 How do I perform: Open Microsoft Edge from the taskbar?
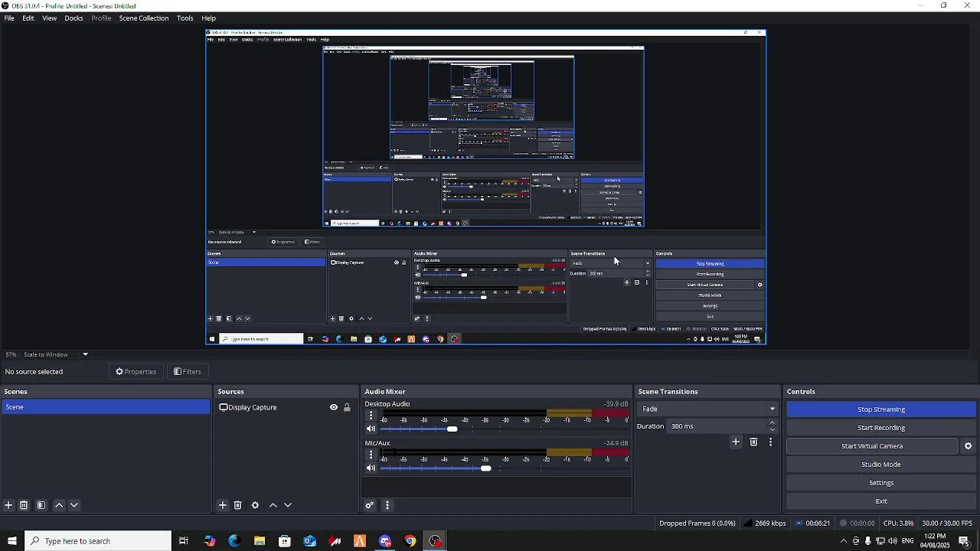[234, 541]
